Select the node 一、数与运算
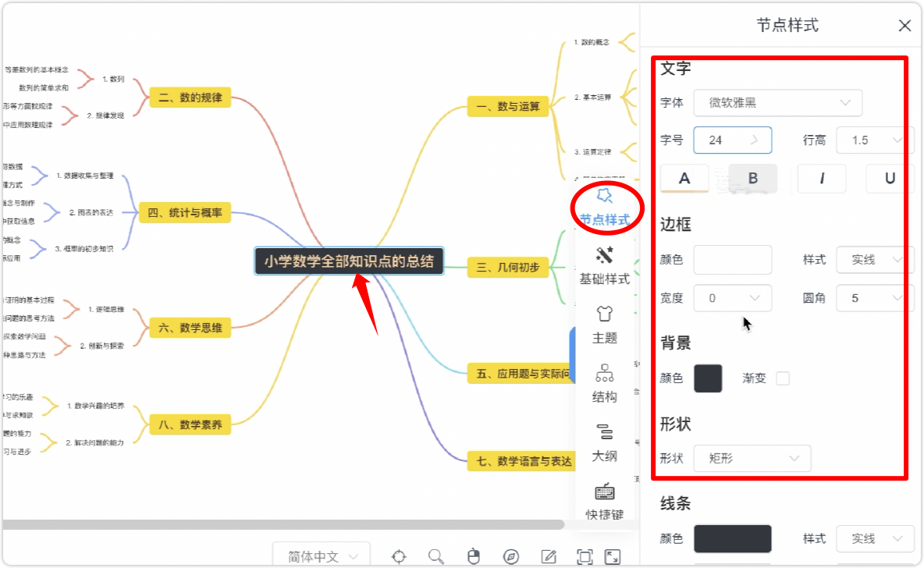Screen dimensions: 924x568 tap(508, 107)
